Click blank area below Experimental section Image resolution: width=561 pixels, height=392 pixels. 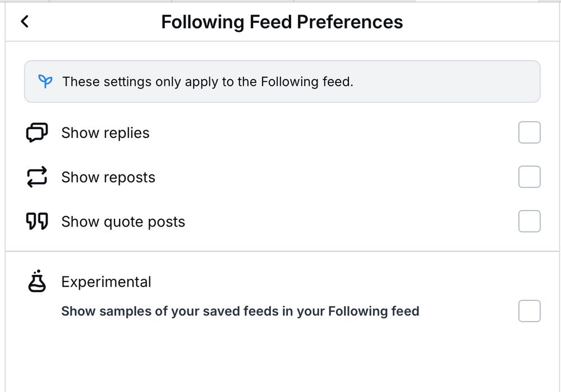pyautogui.click(x=280, y=359)
